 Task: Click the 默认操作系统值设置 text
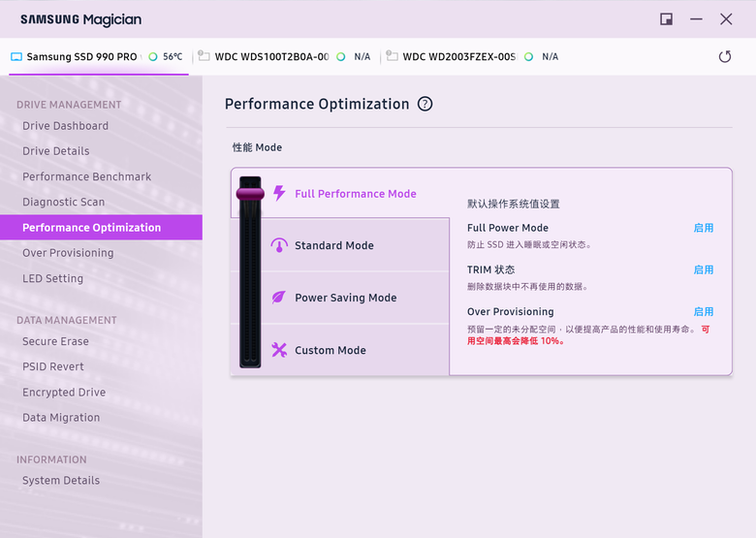coord(514,204)
